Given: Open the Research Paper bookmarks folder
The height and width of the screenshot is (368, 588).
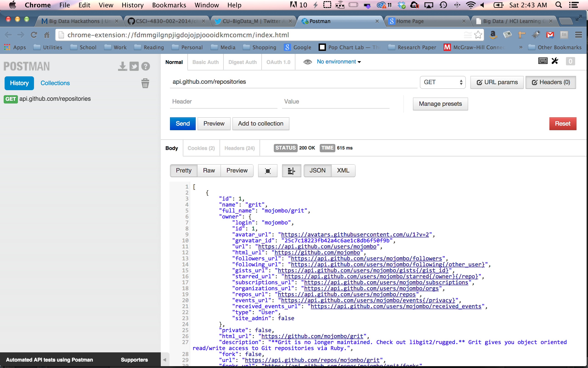Looking at the screenshot, I should 412,47.
